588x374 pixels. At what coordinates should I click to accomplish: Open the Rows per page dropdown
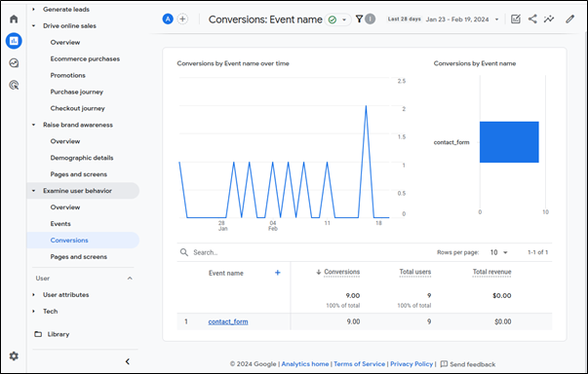click(498, 252)
